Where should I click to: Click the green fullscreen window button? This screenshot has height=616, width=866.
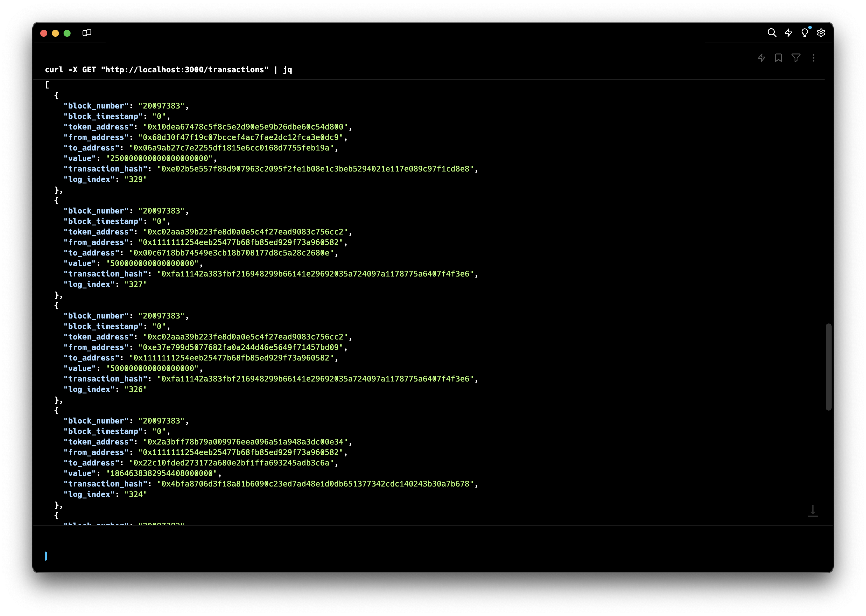pos(67,33)
